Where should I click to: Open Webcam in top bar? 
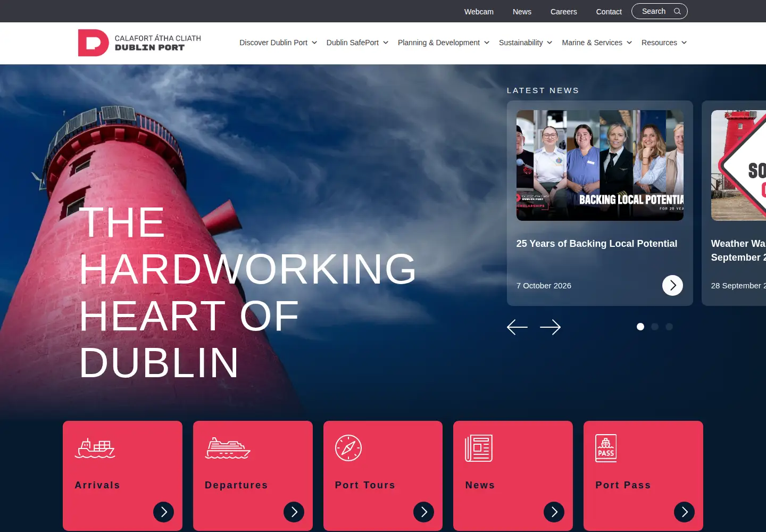tap(479, 12)
